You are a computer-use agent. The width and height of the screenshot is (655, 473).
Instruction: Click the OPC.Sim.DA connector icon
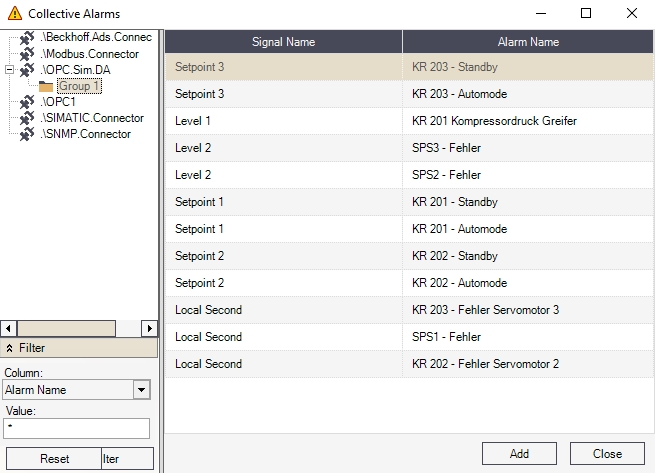(28, 70)
